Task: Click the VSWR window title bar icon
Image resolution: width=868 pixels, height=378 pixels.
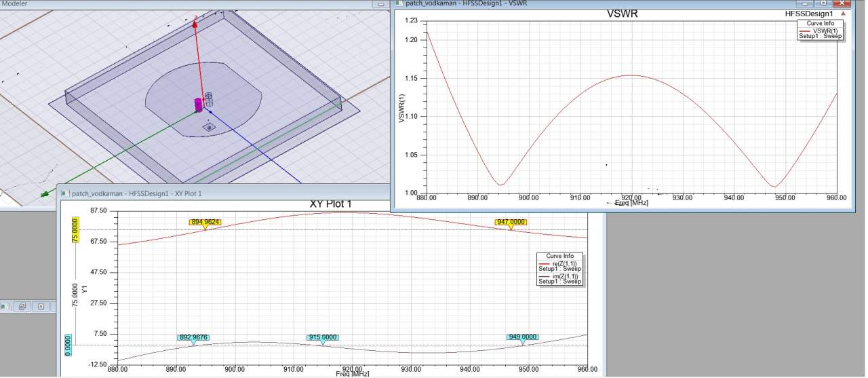Action: [x=398, y=3]
